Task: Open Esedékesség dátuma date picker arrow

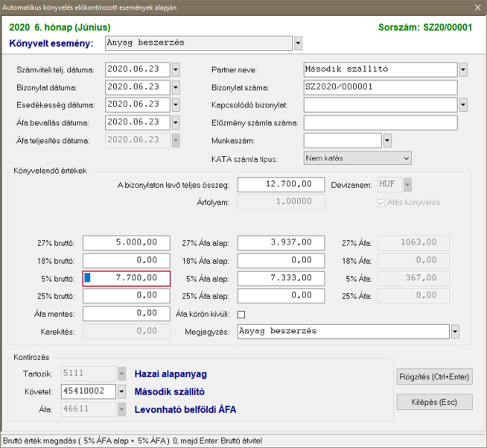Action: pyautogui.click(x=175, y=105)
